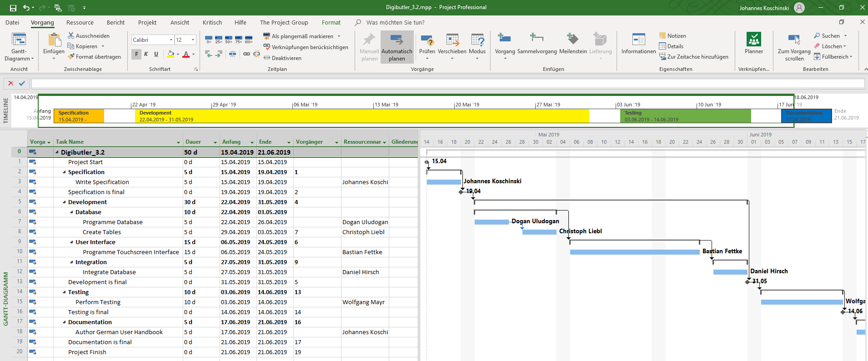Switch to the Ressource ribbon tab
This screenshot has height=361, width=868.
pos(80,22)
